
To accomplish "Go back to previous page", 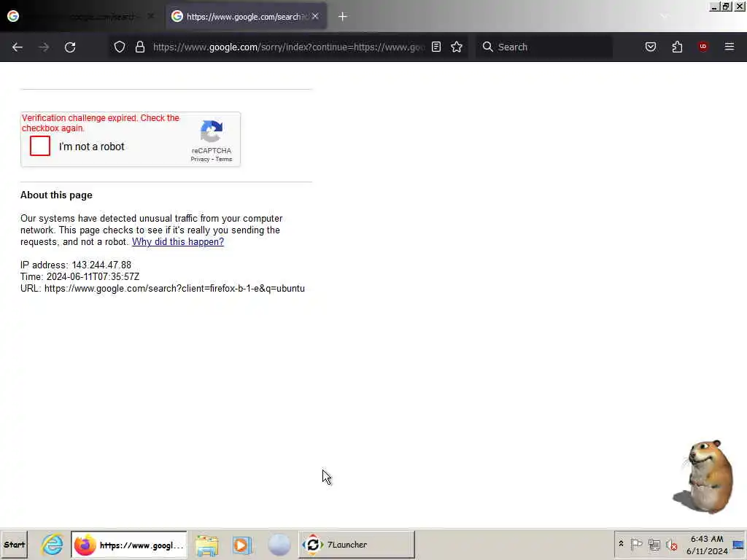I will click(18, 47).
